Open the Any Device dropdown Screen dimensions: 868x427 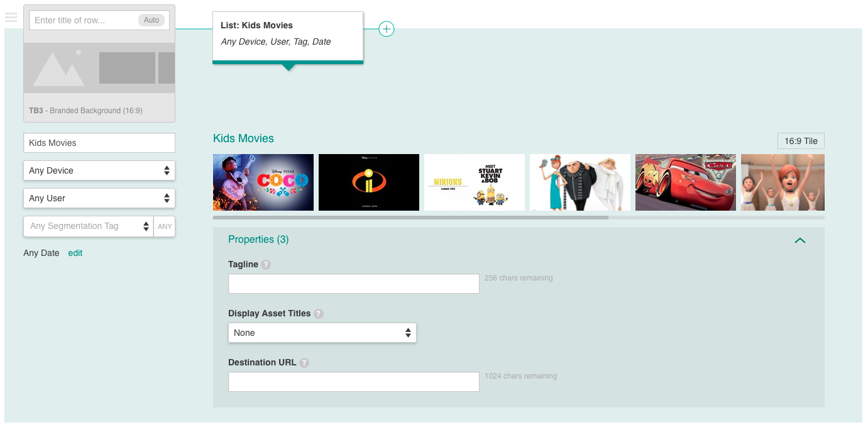(99, 170)
